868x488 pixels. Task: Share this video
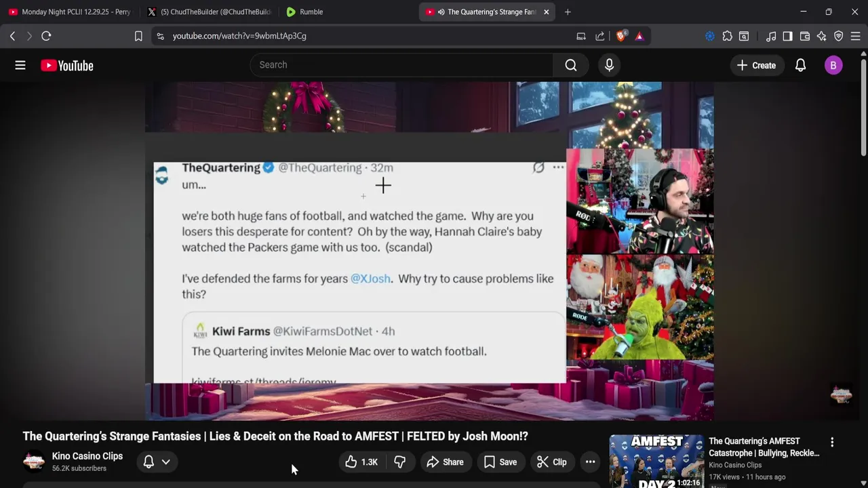(445, 462)
